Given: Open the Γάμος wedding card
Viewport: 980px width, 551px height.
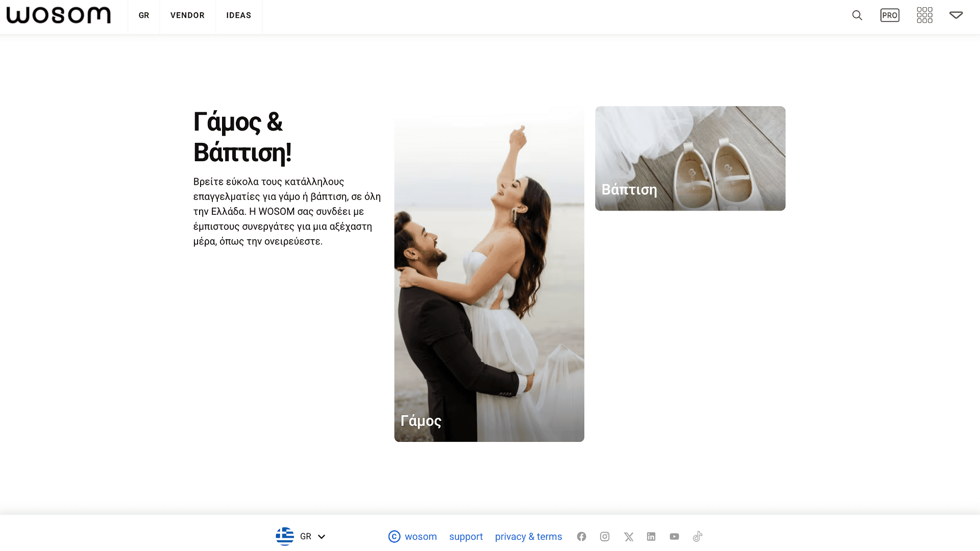Looking at the screenshot, I should click(x=489, y=274).
